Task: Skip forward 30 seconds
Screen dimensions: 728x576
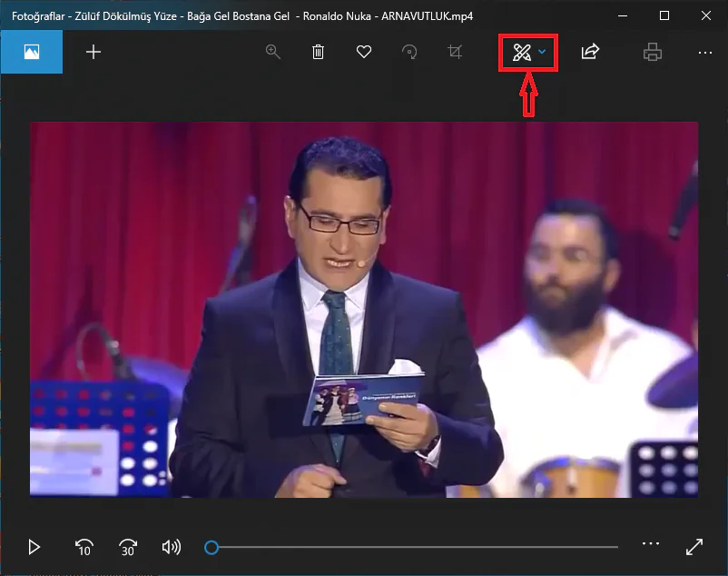Action: click(128, 547)
